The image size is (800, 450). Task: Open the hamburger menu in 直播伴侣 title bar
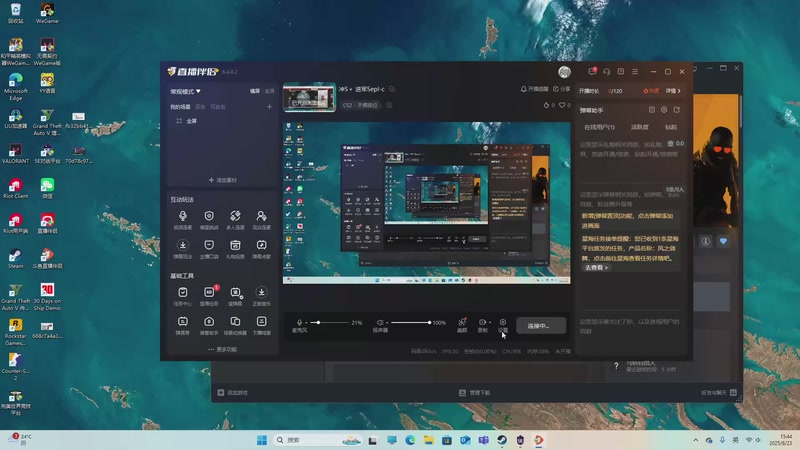click(x=635, y=72)
